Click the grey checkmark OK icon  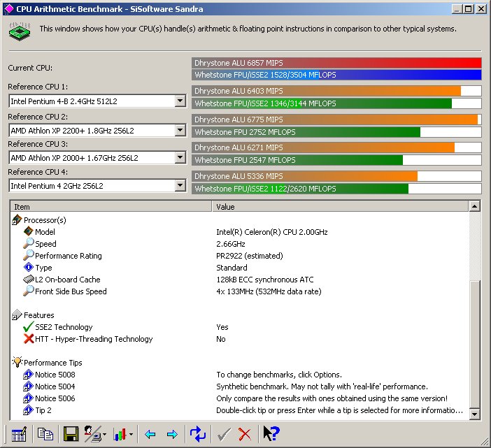pos(224,434)
